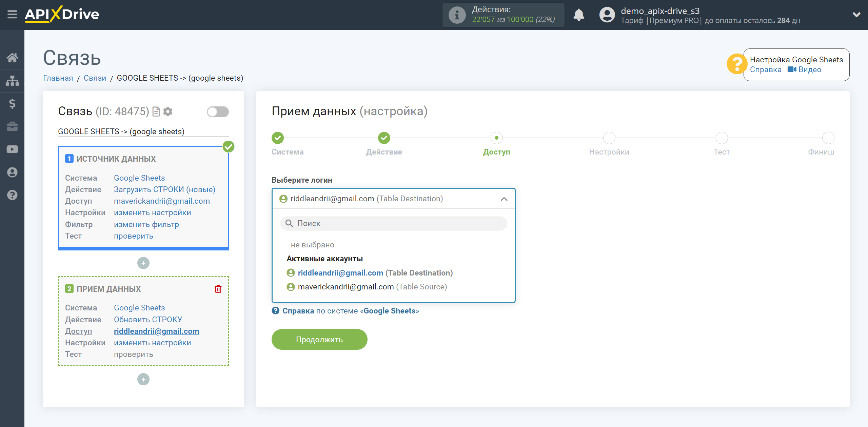The image size is (868, 427).
Task: Toggle the connection on/off switch
Action: [218, 112]
